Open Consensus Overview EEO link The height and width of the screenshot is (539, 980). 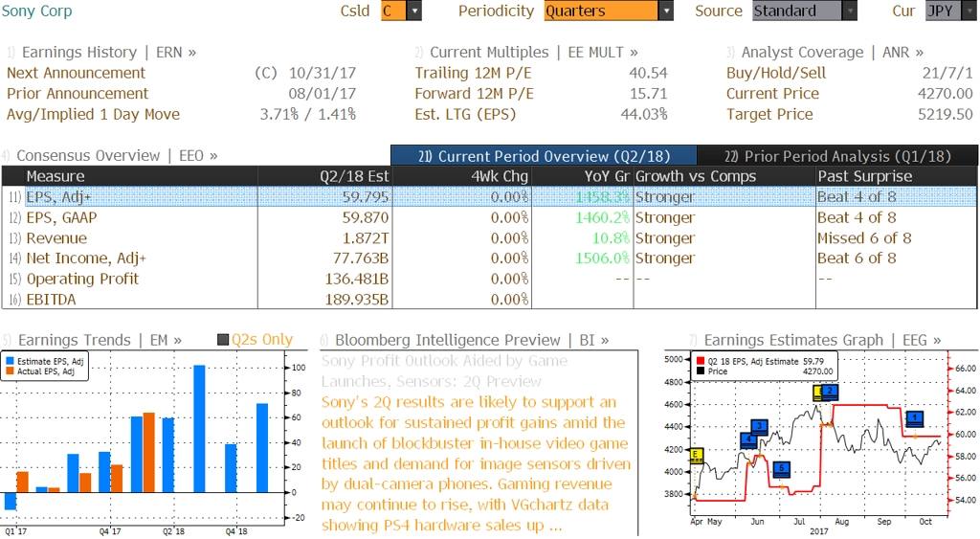(117, 156)
